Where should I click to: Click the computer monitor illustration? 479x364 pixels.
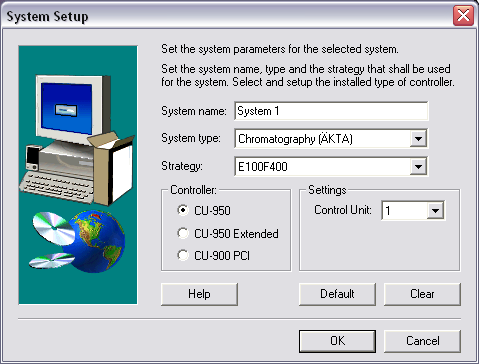point(73,108)
